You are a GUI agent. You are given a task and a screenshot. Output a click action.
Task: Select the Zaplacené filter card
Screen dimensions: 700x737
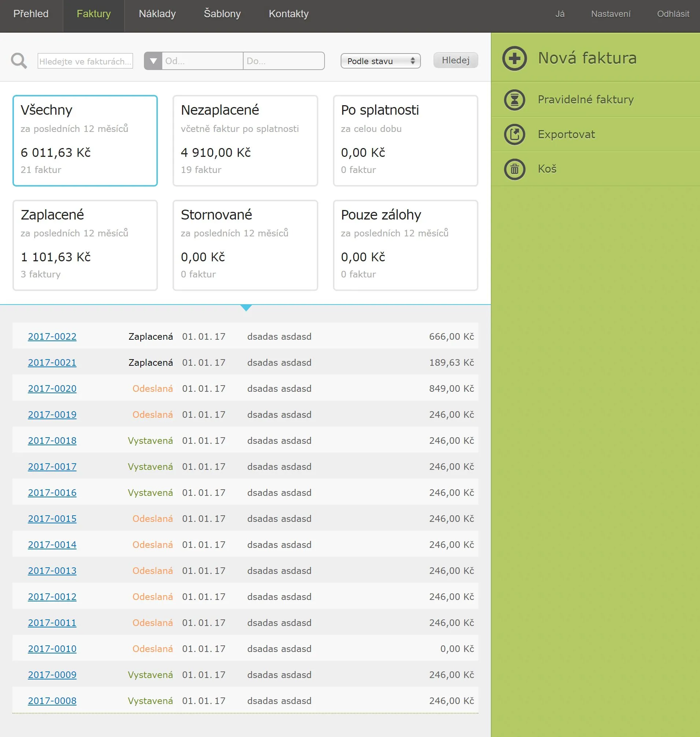85,245
